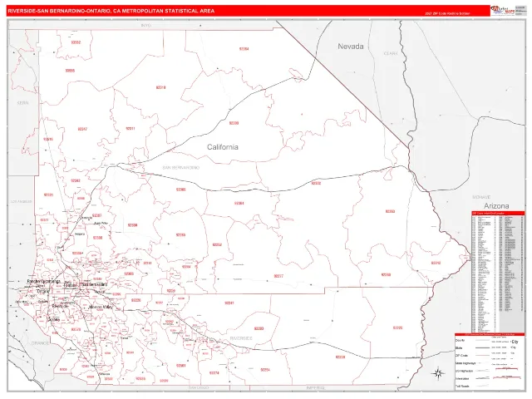Image resolution: width=532 pixels, height=399 pixels.
Task: Click the KERN county label
Action: tap(22, 103)
